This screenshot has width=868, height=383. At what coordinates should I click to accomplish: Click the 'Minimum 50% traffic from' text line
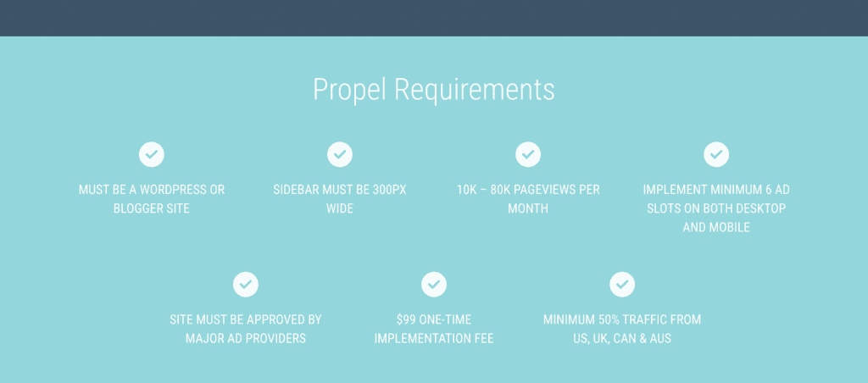click(x=622, y=320)
